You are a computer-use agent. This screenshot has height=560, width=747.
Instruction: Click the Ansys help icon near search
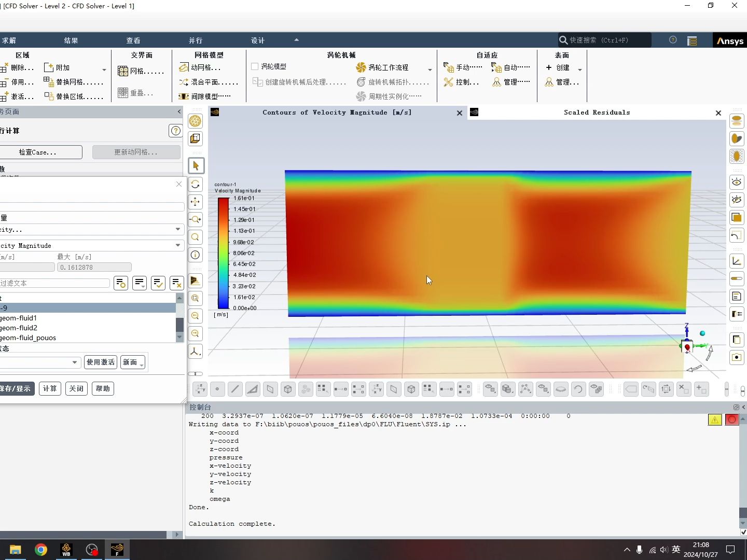pyautogui.click(x=673, y=40)
